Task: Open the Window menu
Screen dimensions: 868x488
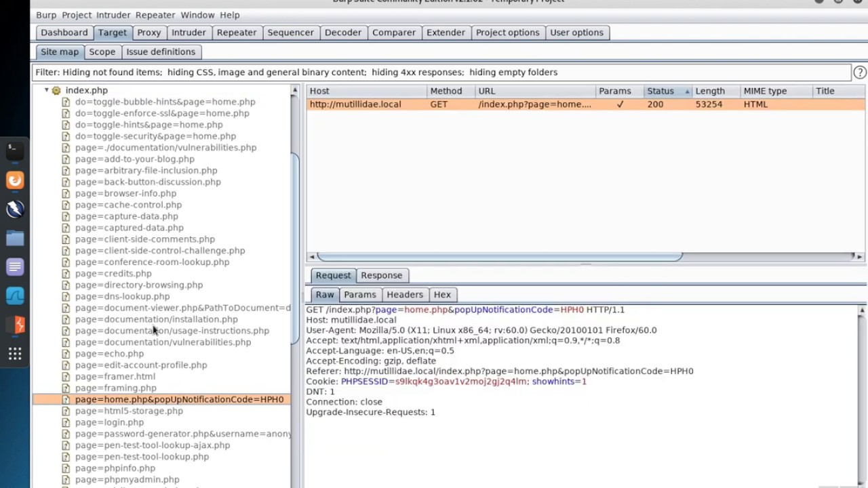Action: (x=197, y=15)
